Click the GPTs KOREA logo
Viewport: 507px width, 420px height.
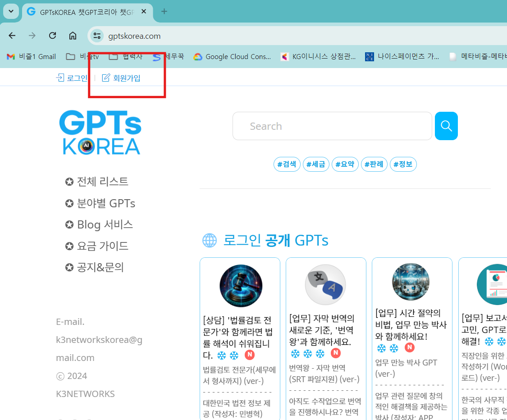[100, 132]
